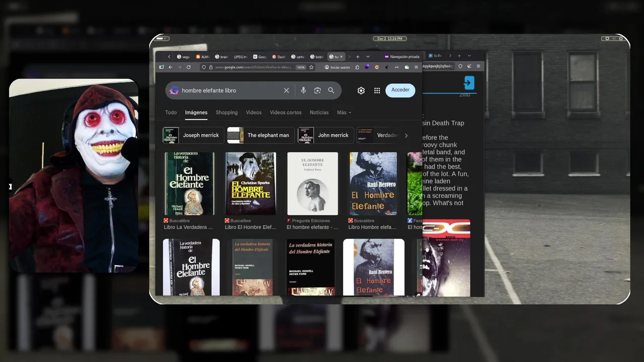Open the Noticias results tab
The height and width of the screenshot is (362, 644).
(x=319, y=113)
